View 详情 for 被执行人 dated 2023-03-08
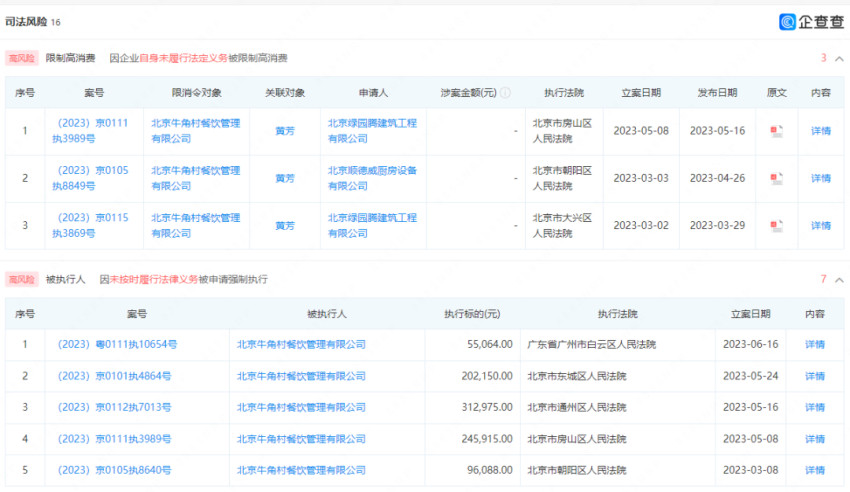 click(x=815, y=470)
